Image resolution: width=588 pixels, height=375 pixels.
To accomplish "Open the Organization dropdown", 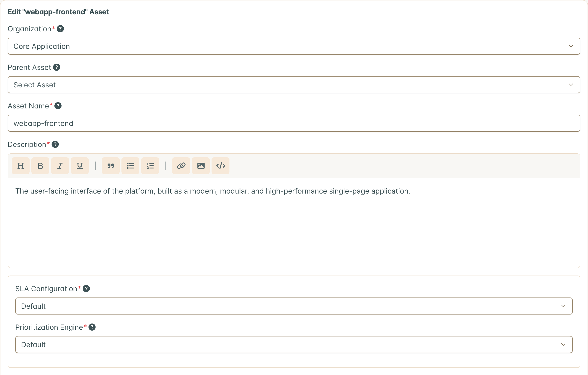I will click(x=294, y=46).
